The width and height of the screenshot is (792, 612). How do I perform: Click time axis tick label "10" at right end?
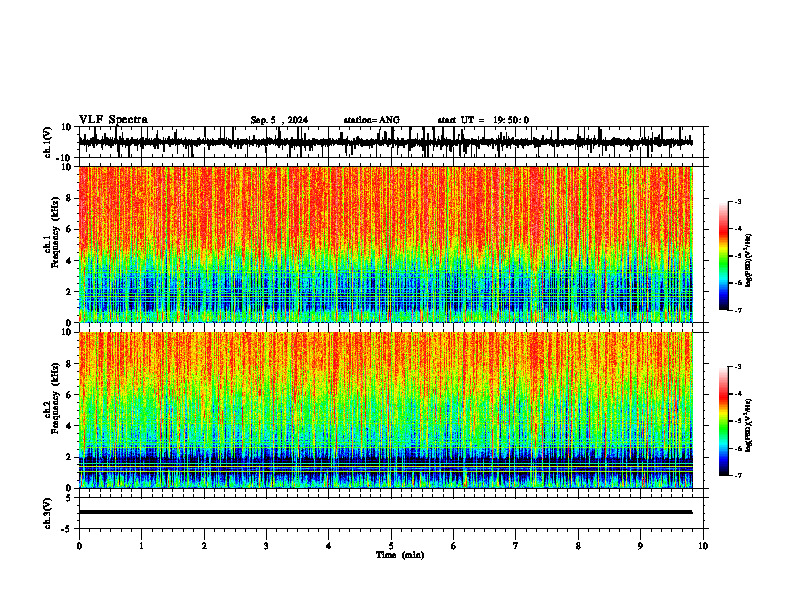(x=703, y=546)
